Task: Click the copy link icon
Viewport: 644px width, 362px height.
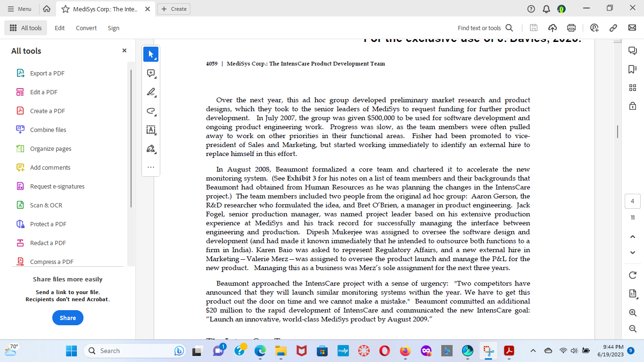Action: (613, 28)
